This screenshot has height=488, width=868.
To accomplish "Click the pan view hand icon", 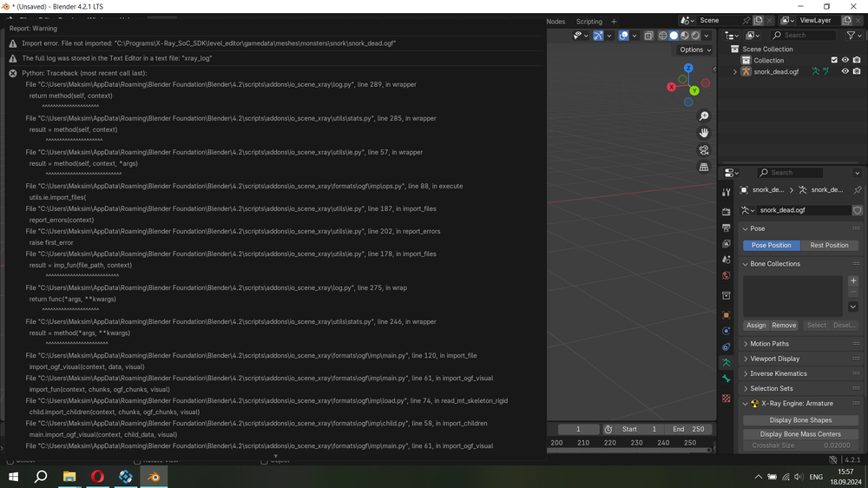I will [704, 133].
